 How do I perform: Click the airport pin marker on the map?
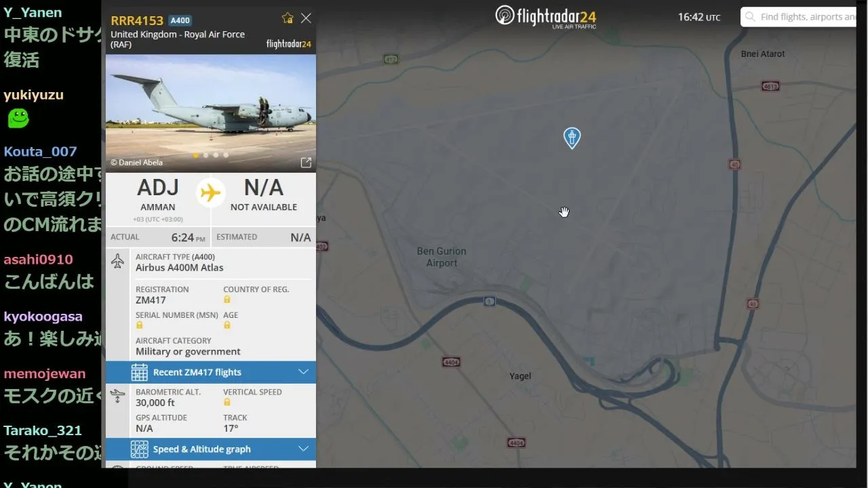[572, 138]
